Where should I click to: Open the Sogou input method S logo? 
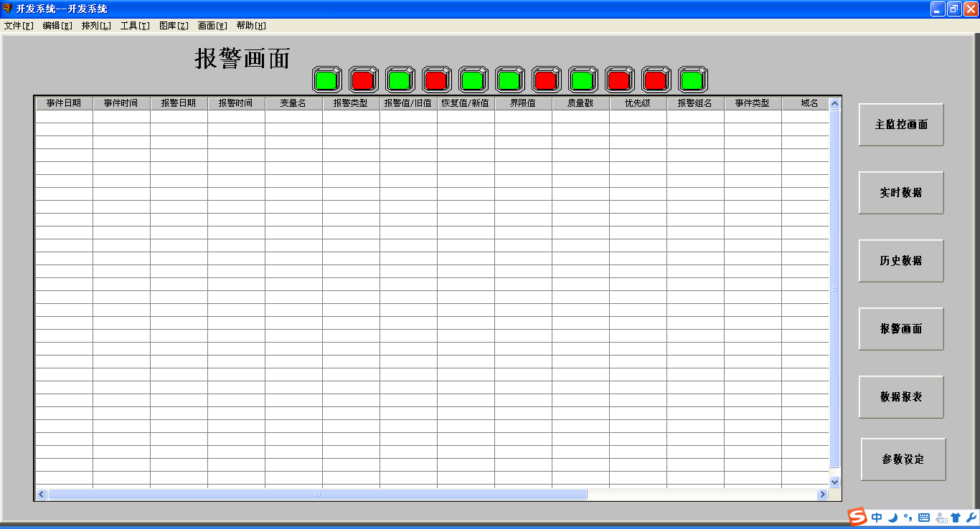857,516
